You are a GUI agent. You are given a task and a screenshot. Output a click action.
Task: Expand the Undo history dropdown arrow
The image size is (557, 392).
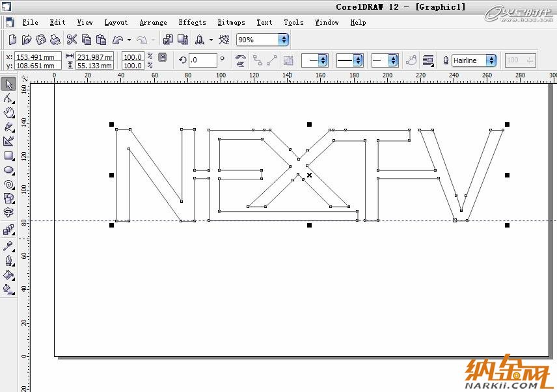point(129,40)
